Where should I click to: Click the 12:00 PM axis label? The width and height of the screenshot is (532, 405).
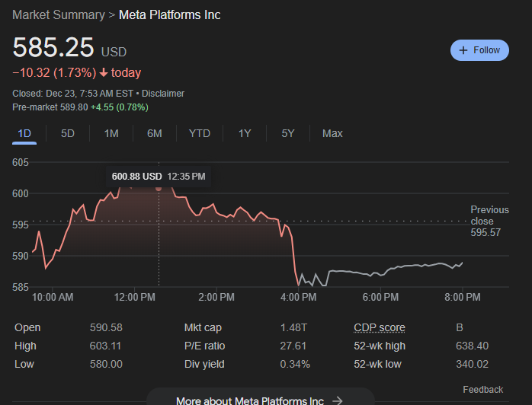(134, 297)
